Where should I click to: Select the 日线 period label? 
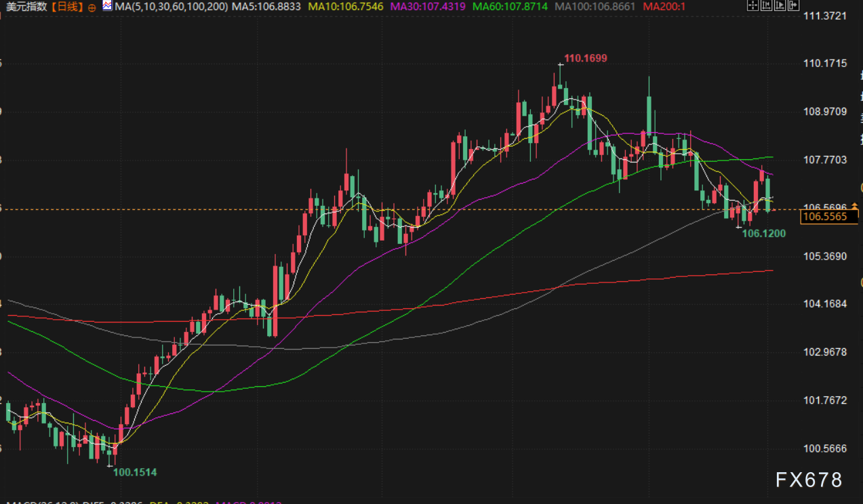pos(67,7)
